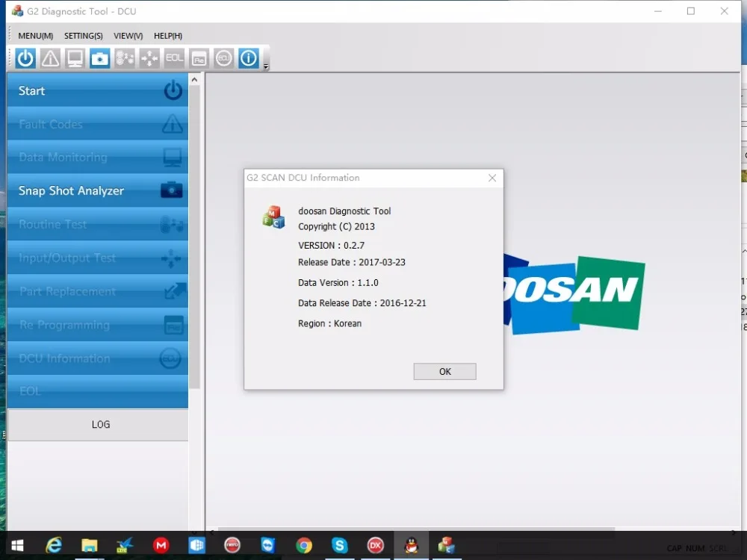
Task: Click the DCU Information ECU toolbar icon
Action: [x=223, y=57]
